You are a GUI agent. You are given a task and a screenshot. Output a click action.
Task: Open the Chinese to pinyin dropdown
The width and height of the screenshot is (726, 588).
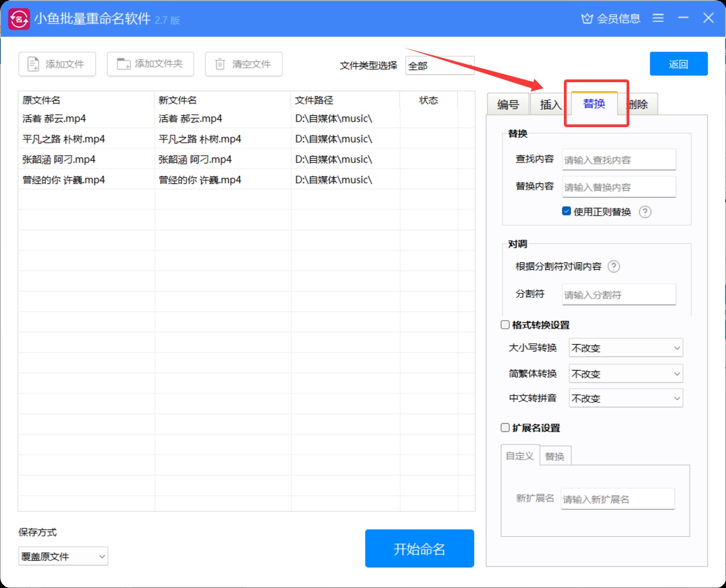[x=625, y=399]
